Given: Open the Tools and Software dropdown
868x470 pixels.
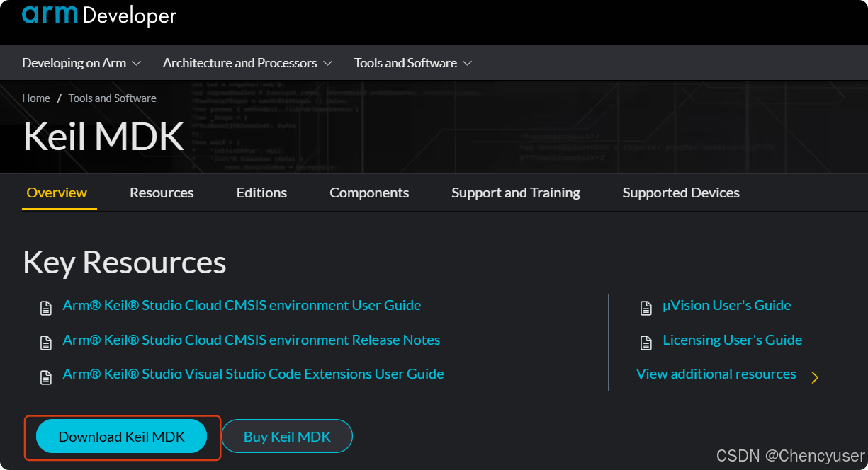Looking at the screenshot, I should point(413,63).
